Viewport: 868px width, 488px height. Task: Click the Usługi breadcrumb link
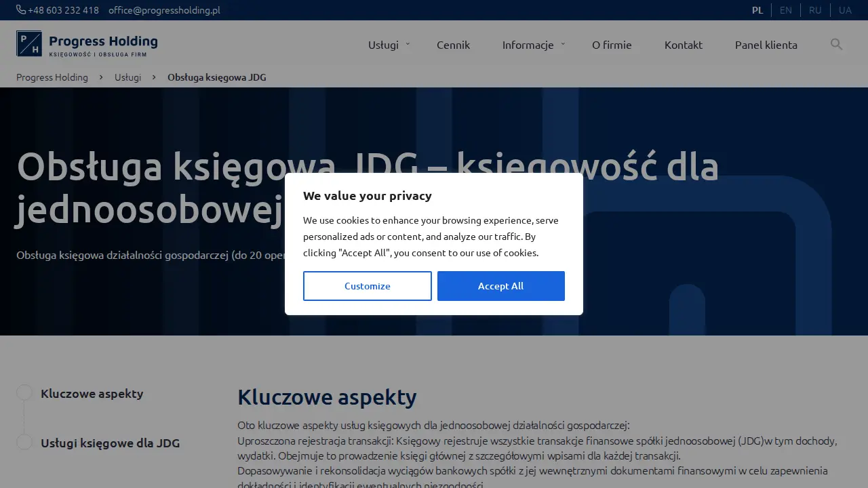click(x=128, y=77)
